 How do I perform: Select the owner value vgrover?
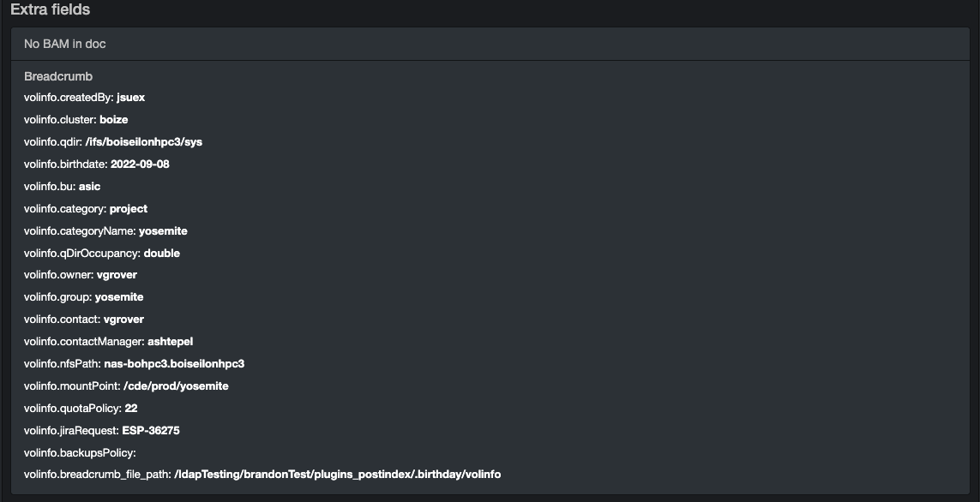(117, 275)
